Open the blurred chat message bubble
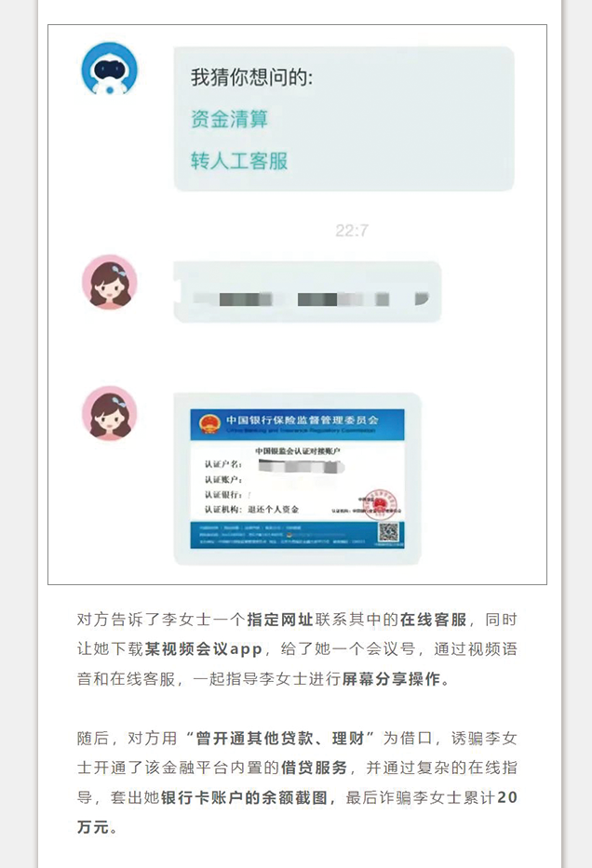Screen dimensions: 592x868 [307, 292]
